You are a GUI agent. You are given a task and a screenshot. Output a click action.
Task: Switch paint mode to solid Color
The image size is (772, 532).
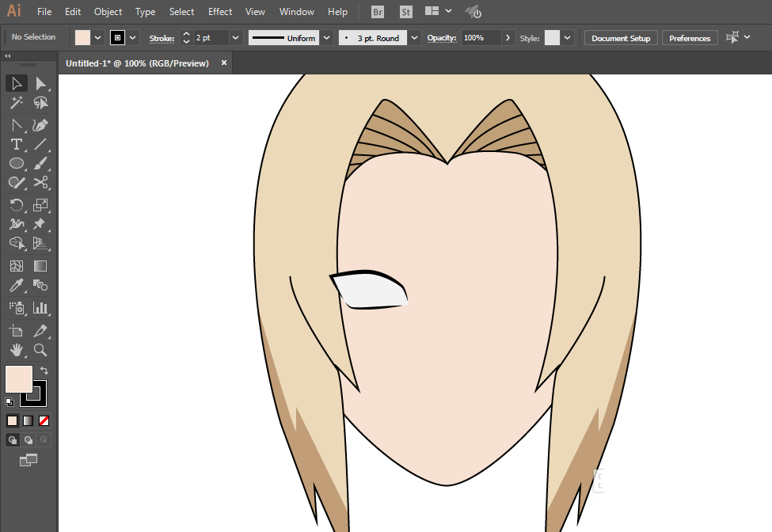[13, 421]
